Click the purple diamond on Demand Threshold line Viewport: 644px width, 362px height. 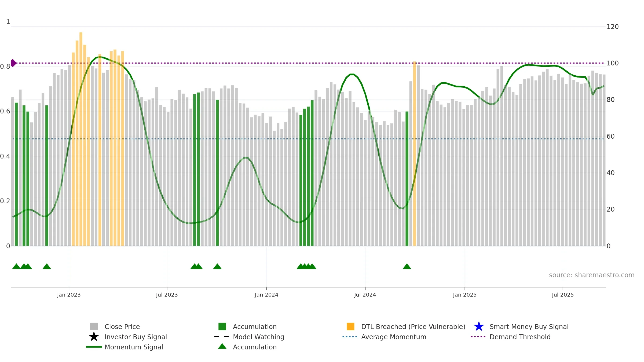pyautogui.click(x=13, y=63)
